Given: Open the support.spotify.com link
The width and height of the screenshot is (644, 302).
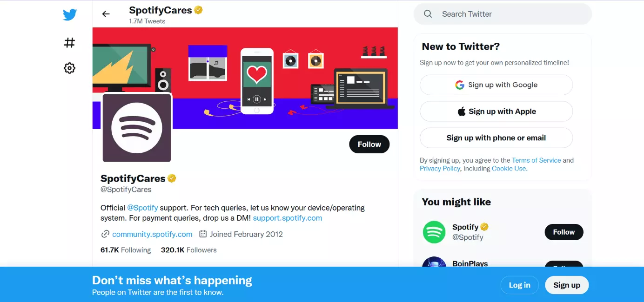Looking at the screenshot, I should tap(288, 218).
